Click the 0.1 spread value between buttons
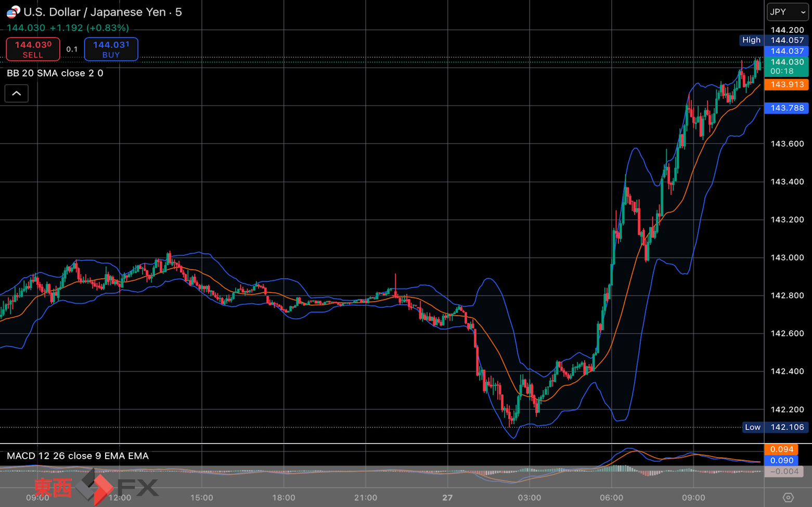Image resolution: width=812 pixels, height=507 pixels. click(72, 49)
